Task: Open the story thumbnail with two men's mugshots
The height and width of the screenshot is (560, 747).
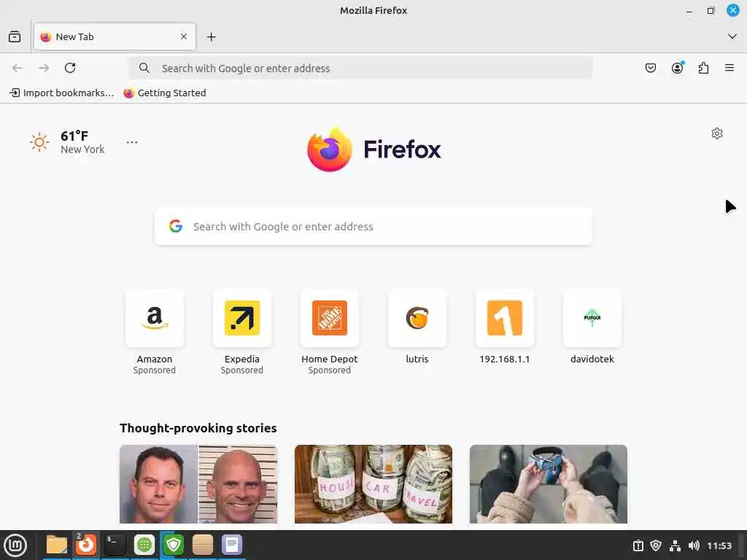Action: click(198, 484)
